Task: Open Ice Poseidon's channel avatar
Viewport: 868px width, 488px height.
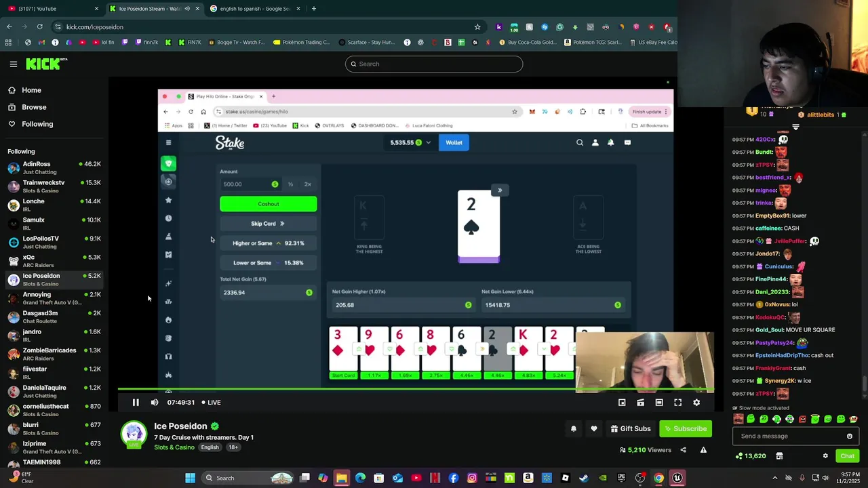Action: [134, 434]
